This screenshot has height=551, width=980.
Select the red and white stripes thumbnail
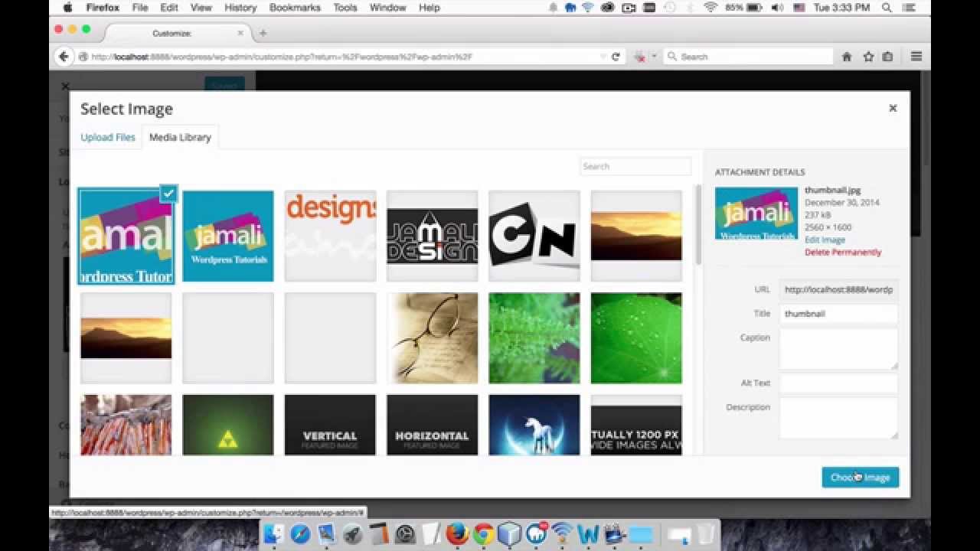coord(126,425)
